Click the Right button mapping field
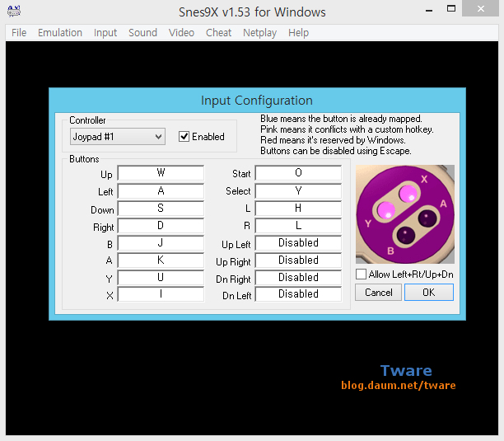 coord(161,226)
